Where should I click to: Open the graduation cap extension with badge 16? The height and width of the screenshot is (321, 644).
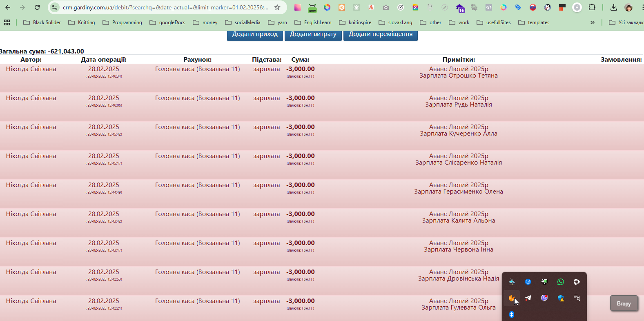tap(460, 8)
